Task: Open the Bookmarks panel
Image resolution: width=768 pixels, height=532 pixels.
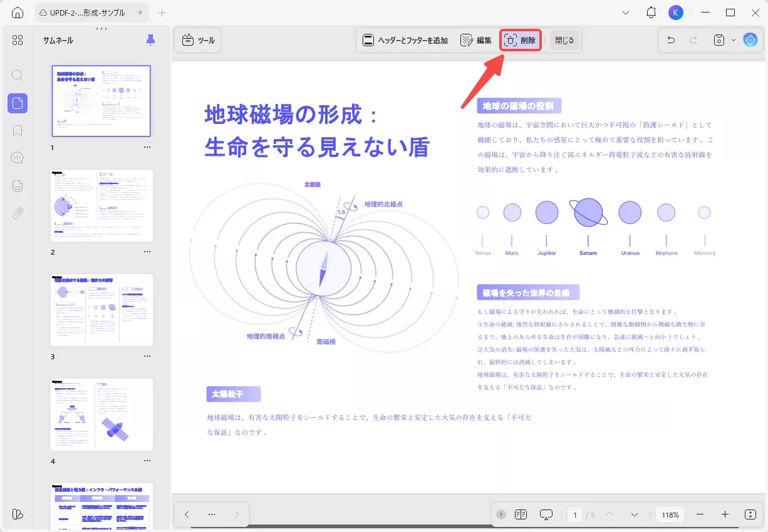Action: click(17, 130)
